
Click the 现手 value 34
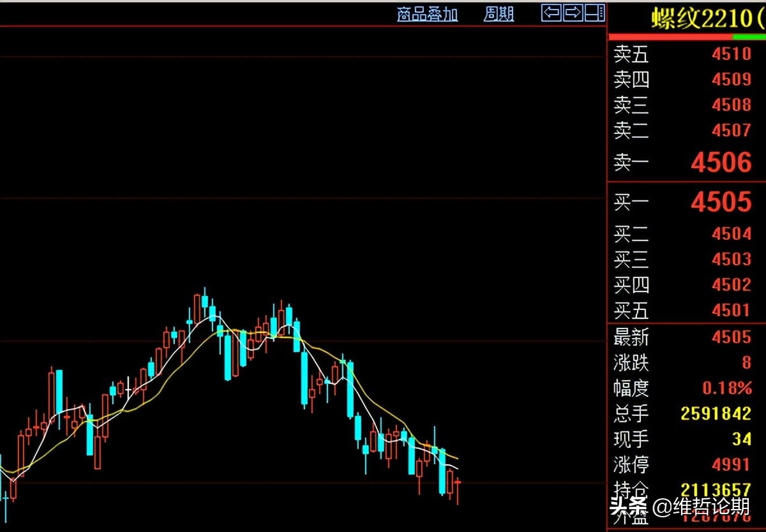click(x=742, y=439)
